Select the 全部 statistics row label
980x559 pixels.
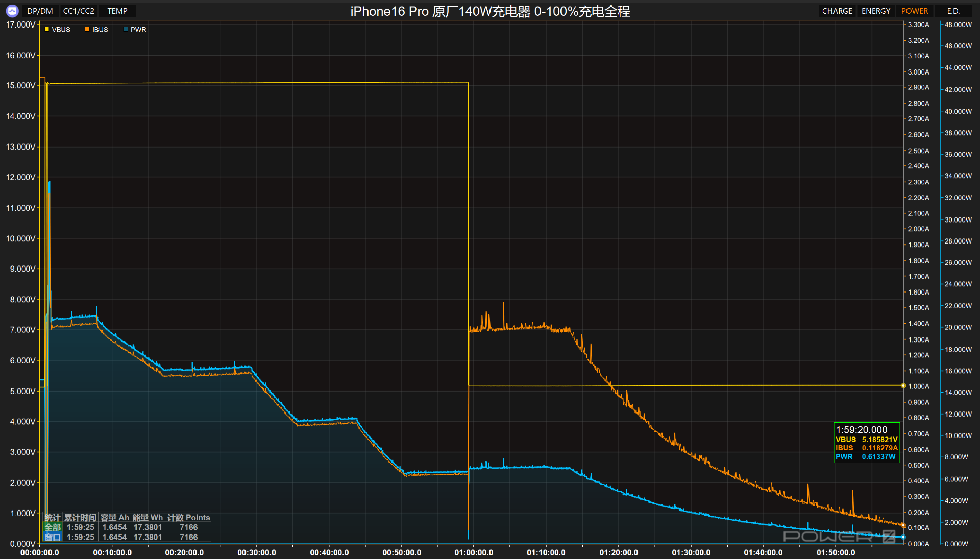point(53,527)
